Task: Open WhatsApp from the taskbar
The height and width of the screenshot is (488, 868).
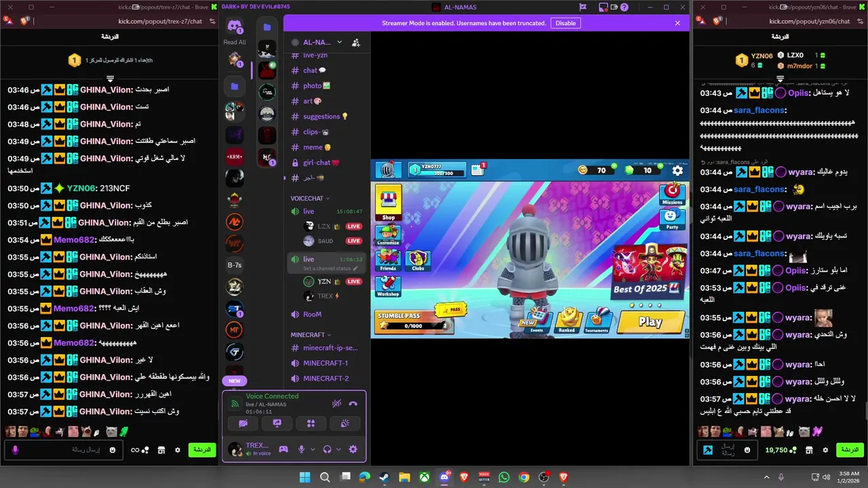Action: (x=504, y=477)
